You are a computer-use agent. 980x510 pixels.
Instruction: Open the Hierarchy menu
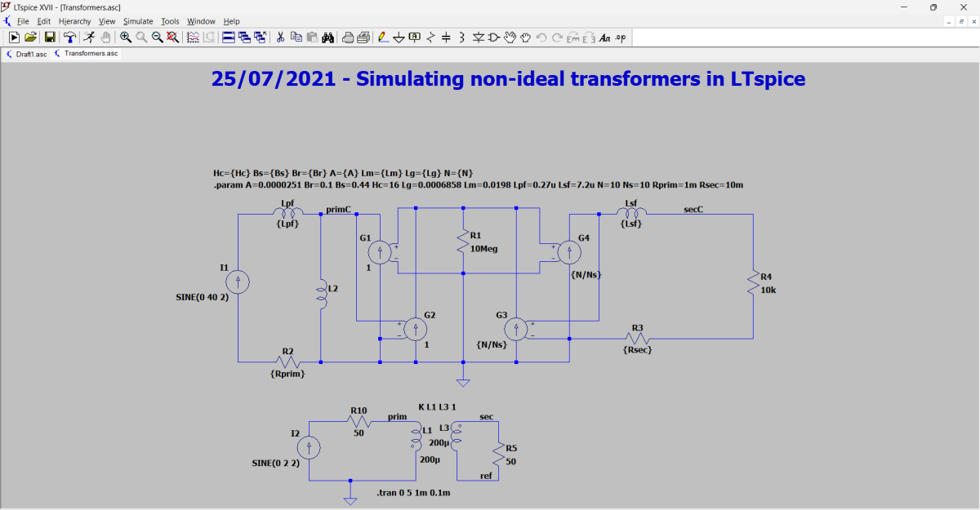point(75,20)
